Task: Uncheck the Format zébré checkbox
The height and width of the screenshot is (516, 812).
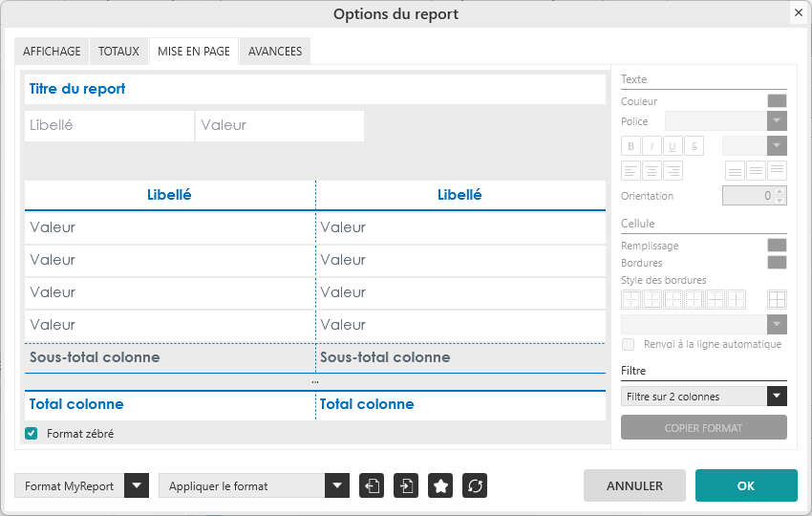Action: pos(32,434)
